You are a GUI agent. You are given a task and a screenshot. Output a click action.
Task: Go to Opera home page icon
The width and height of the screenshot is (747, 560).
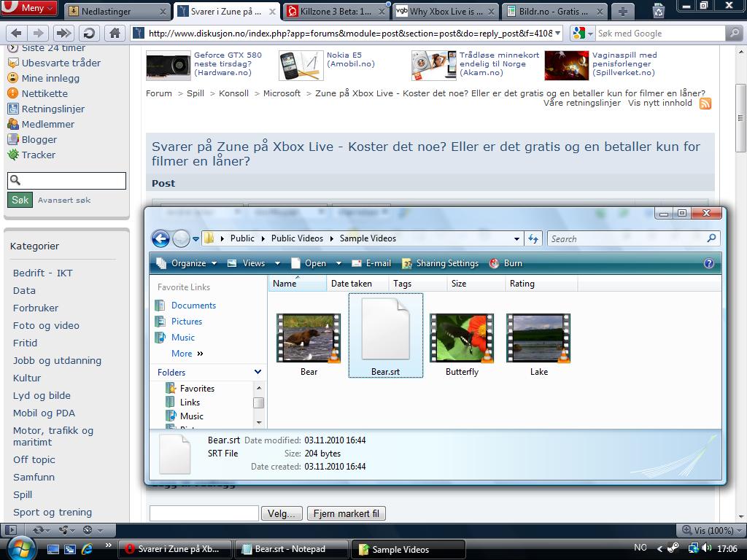(x=115, y=33)
